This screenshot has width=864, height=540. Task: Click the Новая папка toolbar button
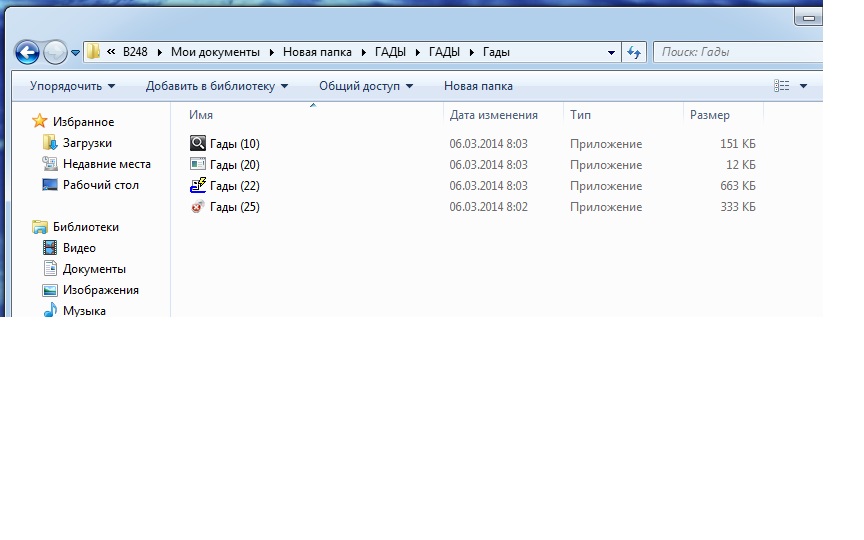pos(478,86)
